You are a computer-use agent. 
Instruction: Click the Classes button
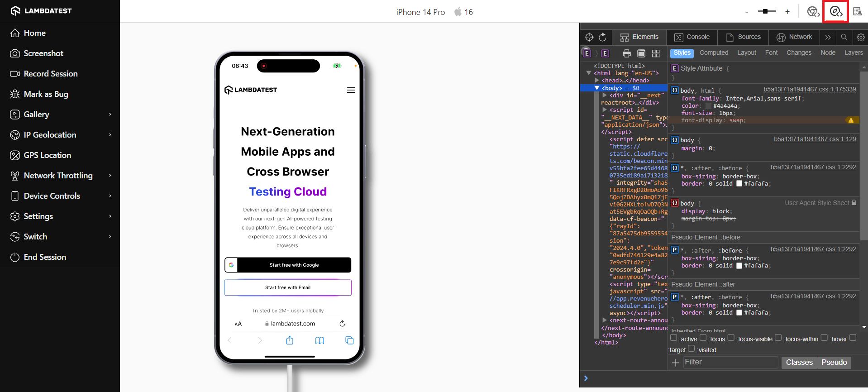coord(799,363)
